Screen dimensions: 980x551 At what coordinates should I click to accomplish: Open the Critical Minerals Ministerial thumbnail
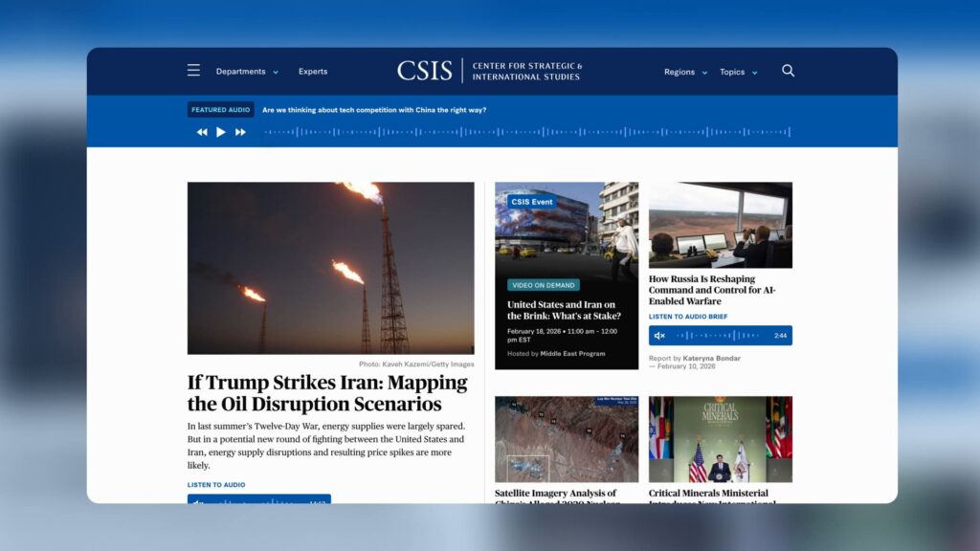pyautogui.click(x=720, y=439)
